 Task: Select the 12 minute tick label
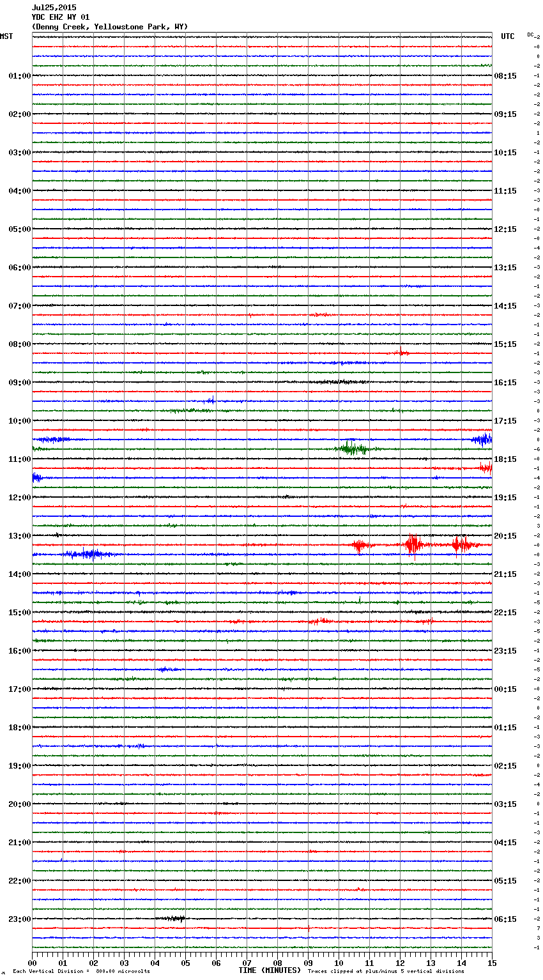(x=400, y=963)
